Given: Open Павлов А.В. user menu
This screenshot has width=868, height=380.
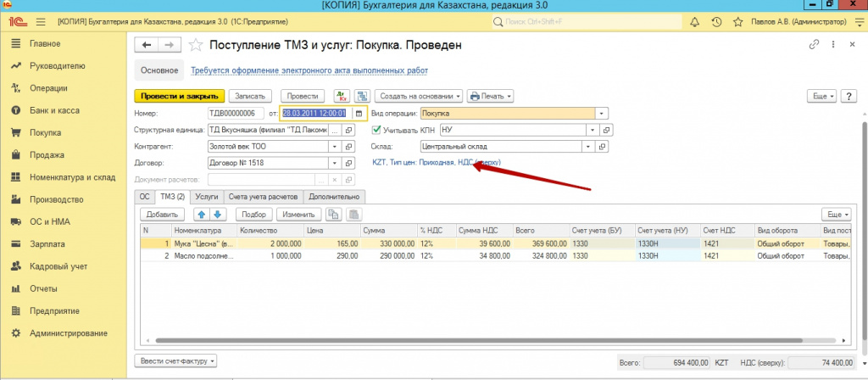Looking at the screenshot, I should click(x=798, y=22).
